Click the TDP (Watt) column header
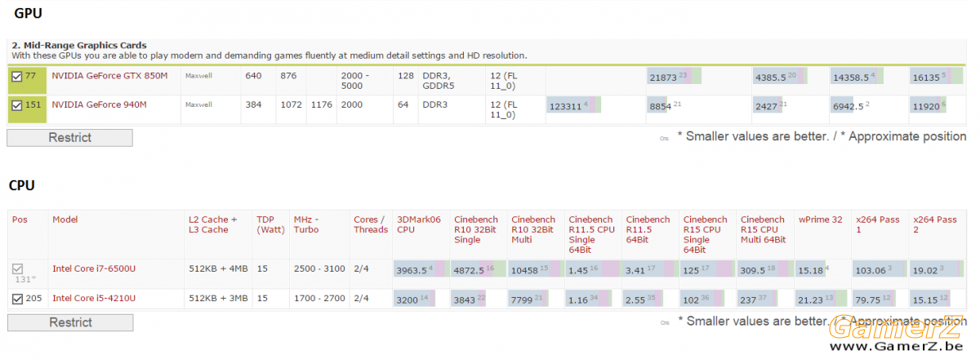980x359 pixels. point(270,224)
